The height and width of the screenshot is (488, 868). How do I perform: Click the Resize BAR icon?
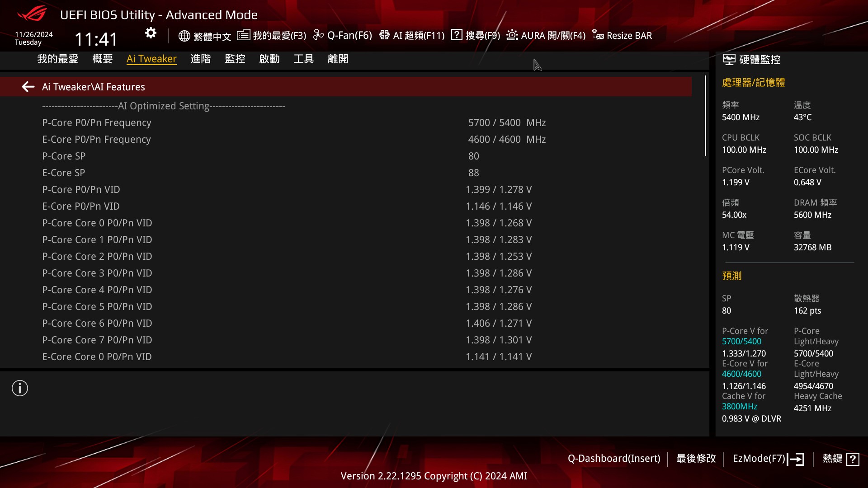(x=598, y=35)
